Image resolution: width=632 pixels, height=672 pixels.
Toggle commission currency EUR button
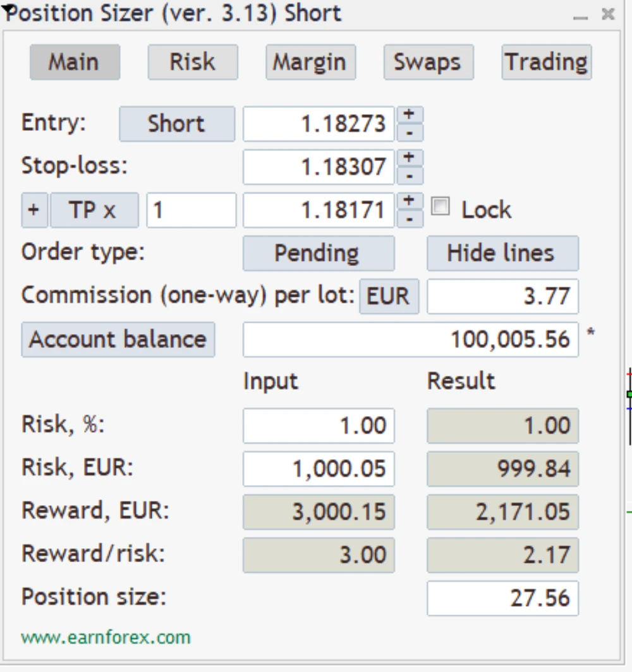pos(389,296)
